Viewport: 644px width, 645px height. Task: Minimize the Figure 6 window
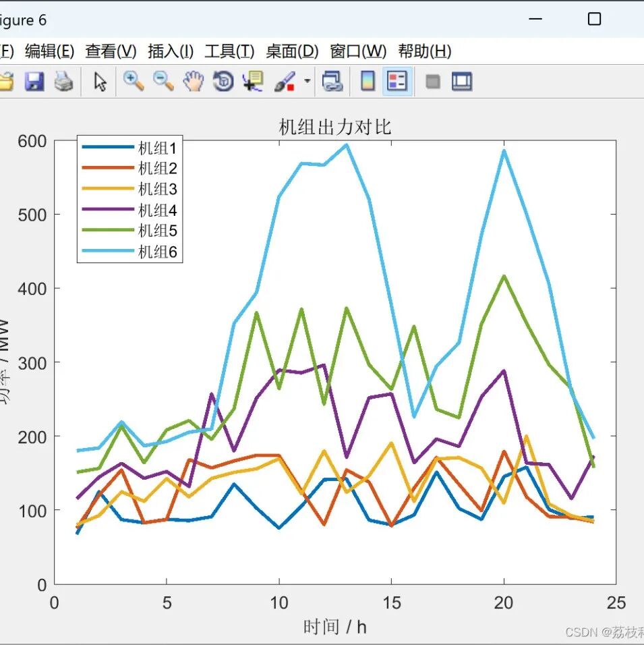[x=535, y=19]
